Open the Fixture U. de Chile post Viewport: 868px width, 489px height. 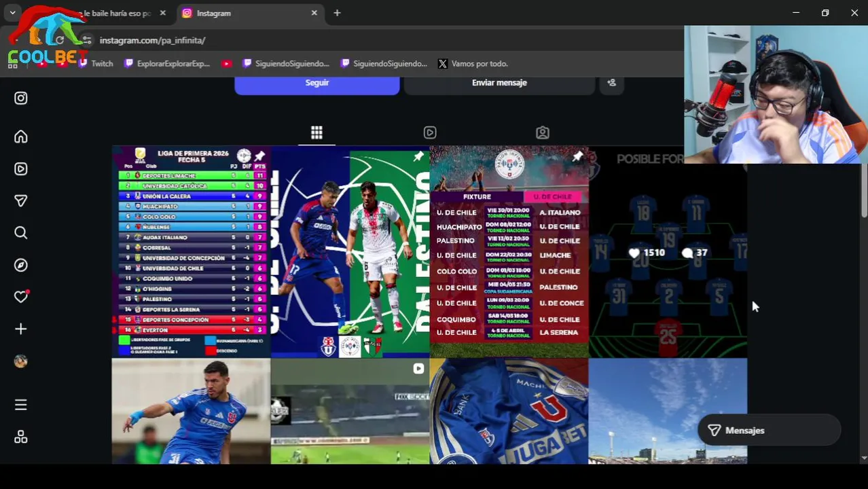click(x=509, y=252)
